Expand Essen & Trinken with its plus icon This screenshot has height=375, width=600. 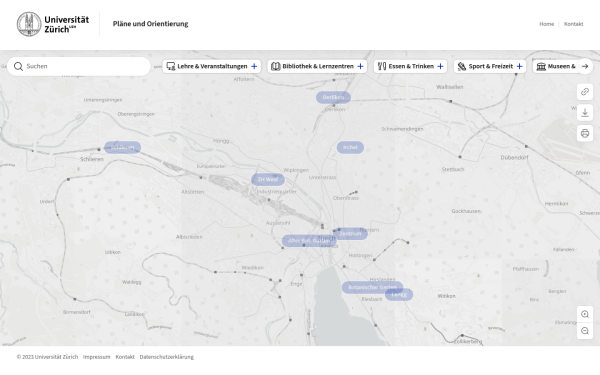click(x=440, y=67)
